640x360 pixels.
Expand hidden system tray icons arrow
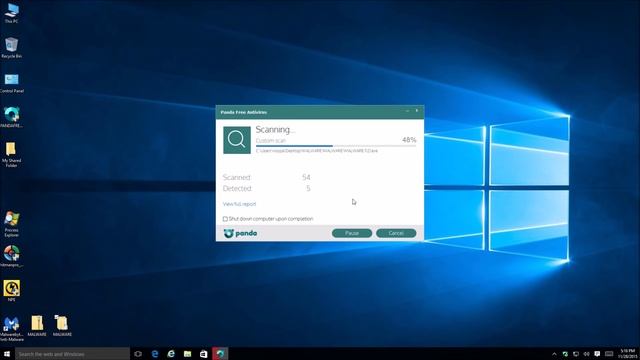point(554,354)
